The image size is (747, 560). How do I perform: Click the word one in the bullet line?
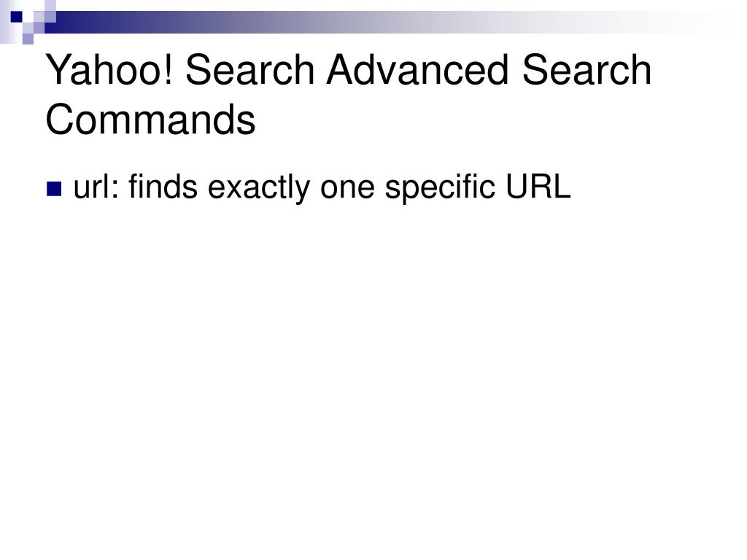coord(347,188)
